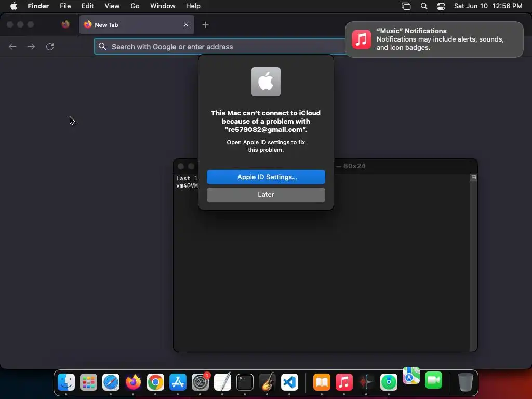Launch GarageBand from the dock
The width and height of the screenshot is (532, 399).
click(267, 382)
